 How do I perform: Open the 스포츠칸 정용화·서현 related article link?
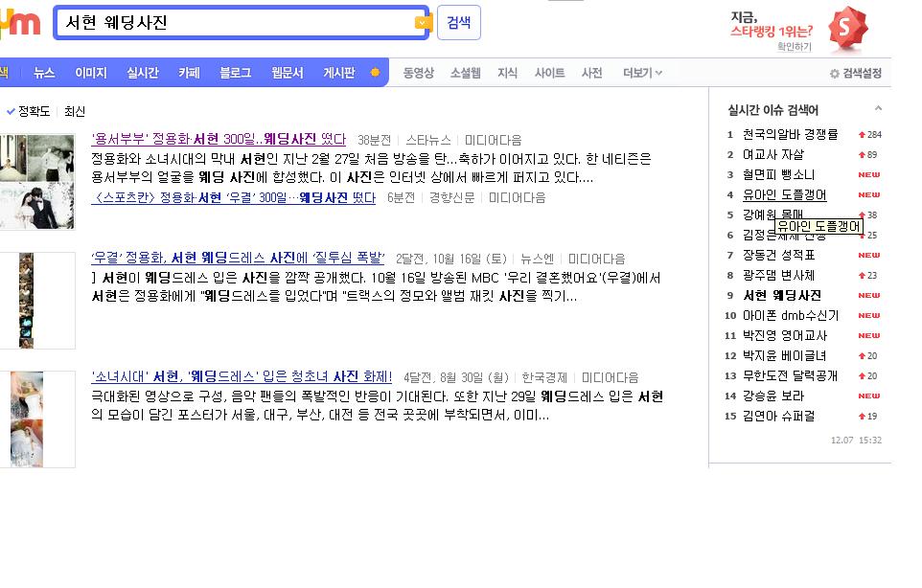(234, 197)
